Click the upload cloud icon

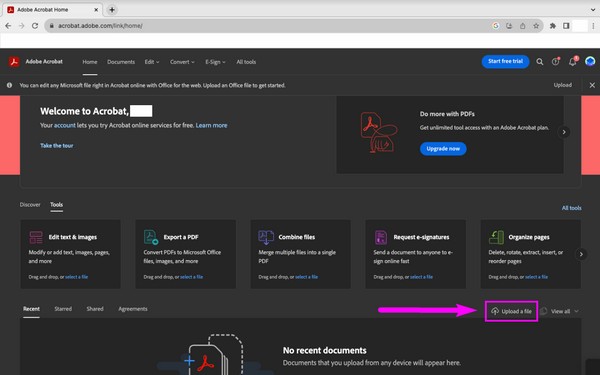[495, 311]
